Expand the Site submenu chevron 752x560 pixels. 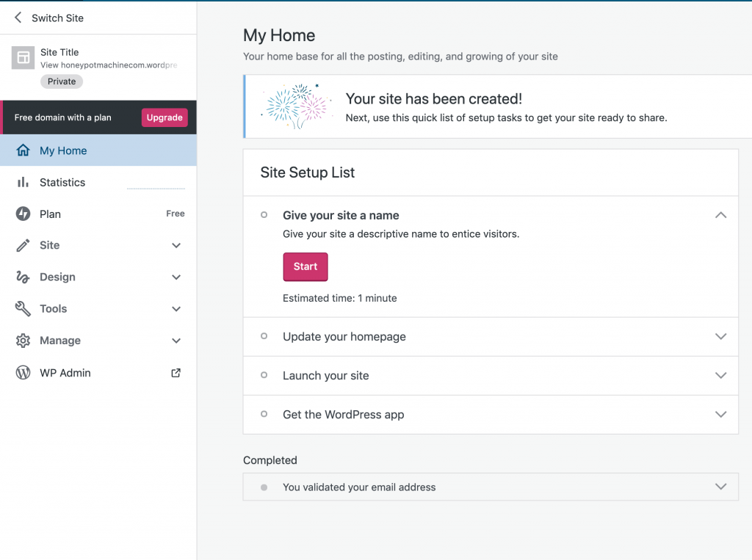pos(176,245)
